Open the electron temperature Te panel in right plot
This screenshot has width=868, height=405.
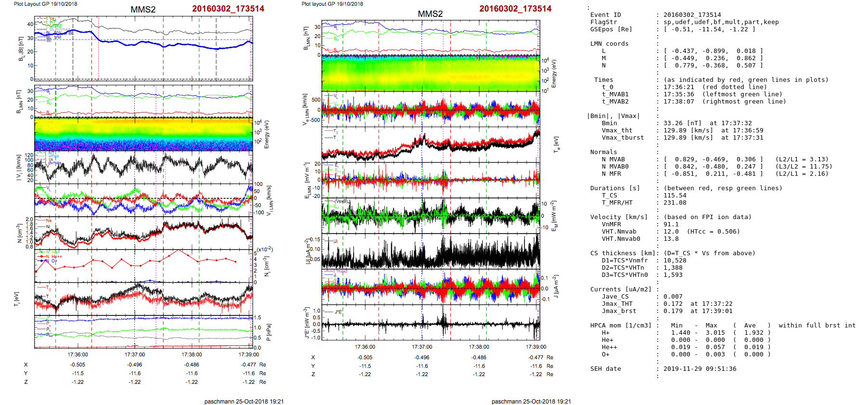[430, 144]
